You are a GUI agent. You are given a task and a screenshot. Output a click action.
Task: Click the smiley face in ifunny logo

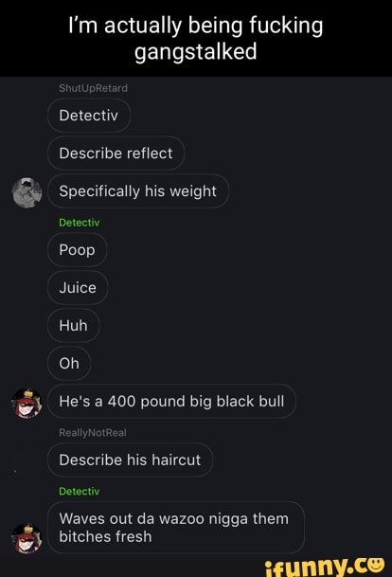pyautogui.click(x=376, y=564)
